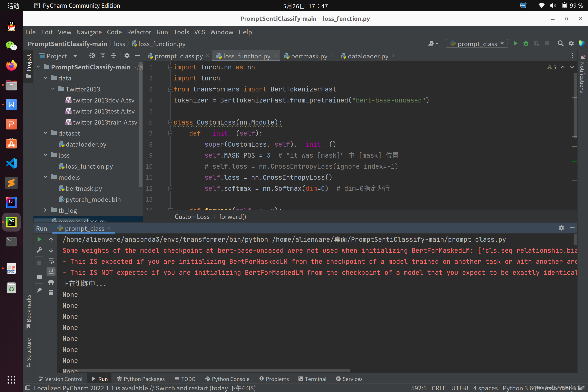The image size is (588, 392).
Task: Hide the Run panel with minus icon
Action: pyautogui.click(x=572, y=228)
